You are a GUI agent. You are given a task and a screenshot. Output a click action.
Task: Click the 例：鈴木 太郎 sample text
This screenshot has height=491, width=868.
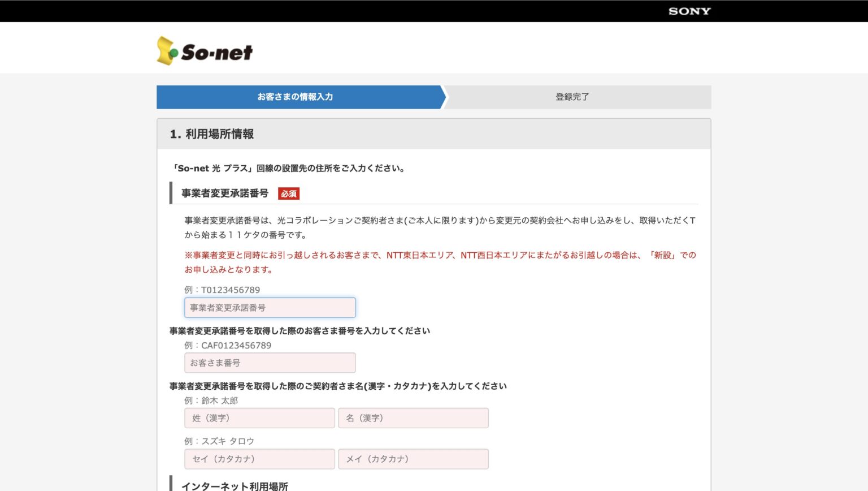tap(210, 400)
